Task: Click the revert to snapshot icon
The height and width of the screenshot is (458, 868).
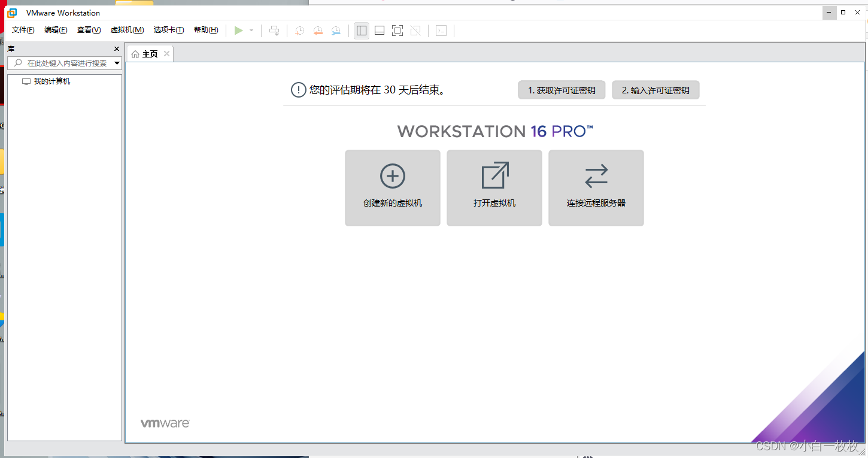Action: [318, 31]
